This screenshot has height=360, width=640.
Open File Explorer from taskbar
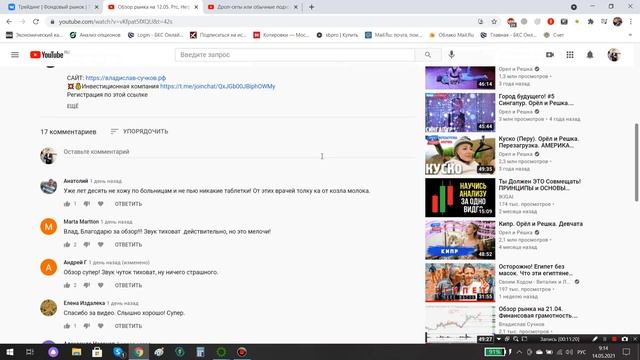(x=76, y=352)
